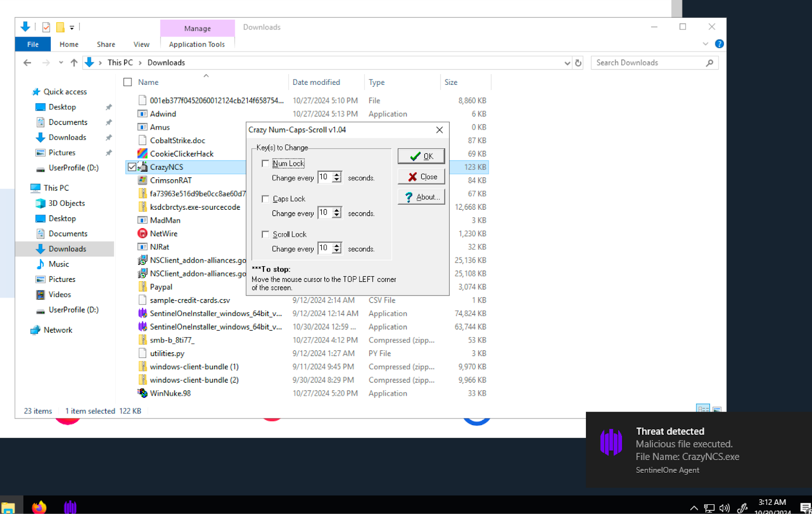The width and height of the screenshot is (812, 514).
Task: Refresh the Downloads folder view
Action: click(578, 63)
